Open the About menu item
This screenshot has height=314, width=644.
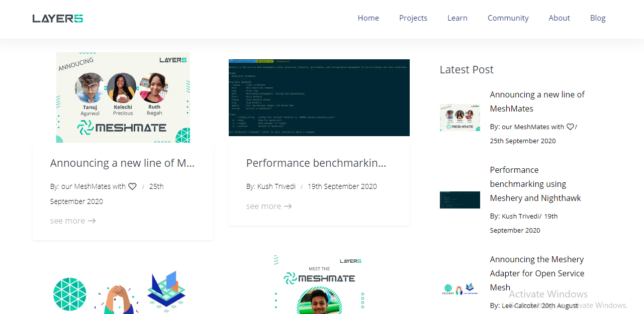560,18
